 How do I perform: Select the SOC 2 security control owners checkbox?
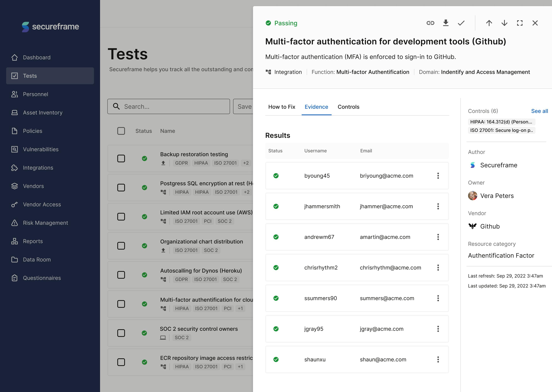tap(121, 333)
